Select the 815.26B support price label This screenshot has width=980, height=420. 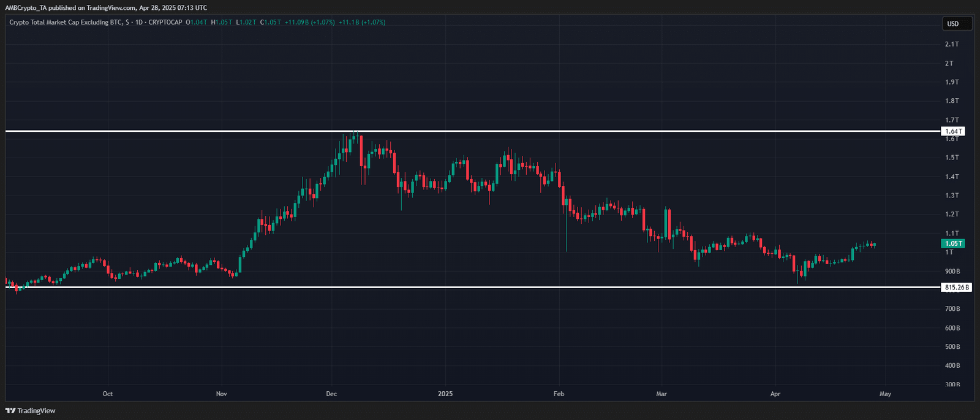956,287
